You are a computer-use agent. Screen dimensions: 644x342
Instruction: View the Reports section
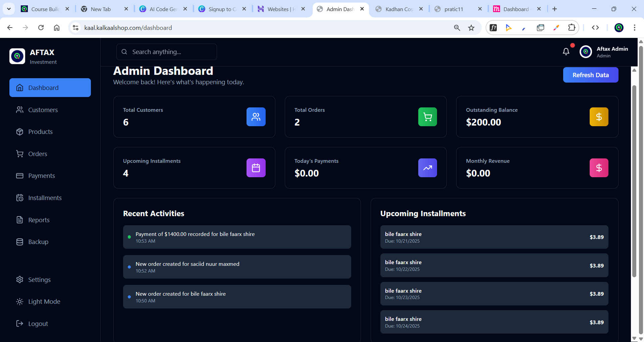[x=39, y=220]
